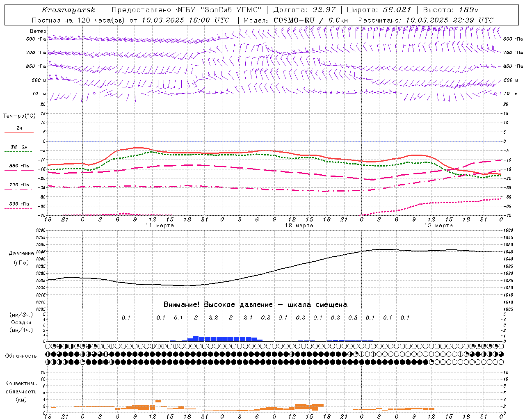Click the "13 марта" date label

click(x=438, y=226)
